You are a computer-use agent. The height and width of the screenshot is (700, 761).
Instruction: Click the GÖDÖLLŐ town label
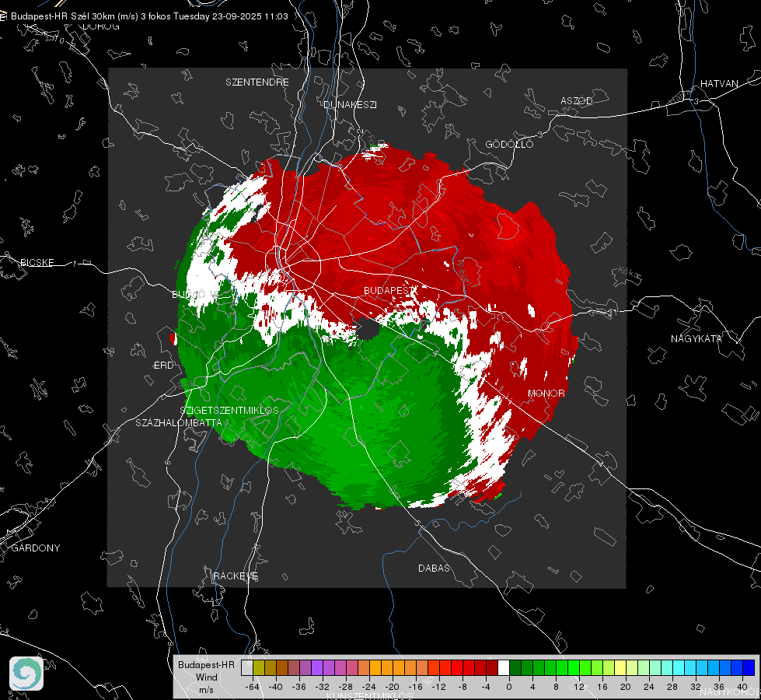[509, 144]
